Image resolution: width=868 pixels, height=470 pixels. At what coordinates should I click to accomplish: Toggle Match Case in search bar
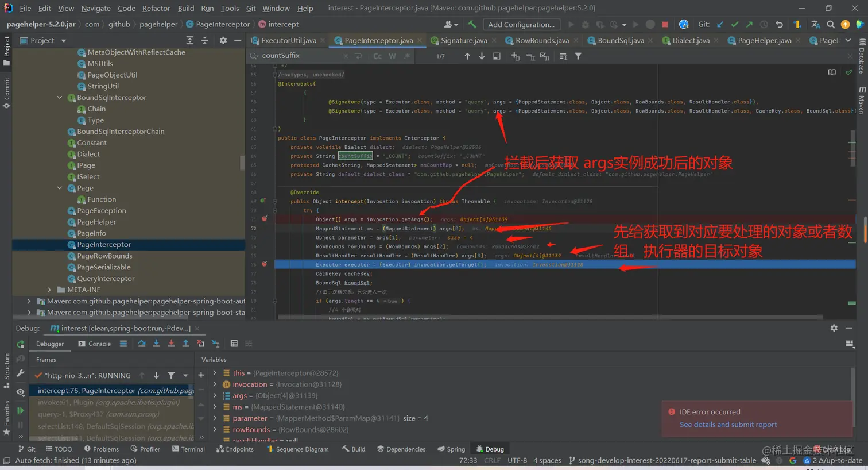click(x=377, y=56)
